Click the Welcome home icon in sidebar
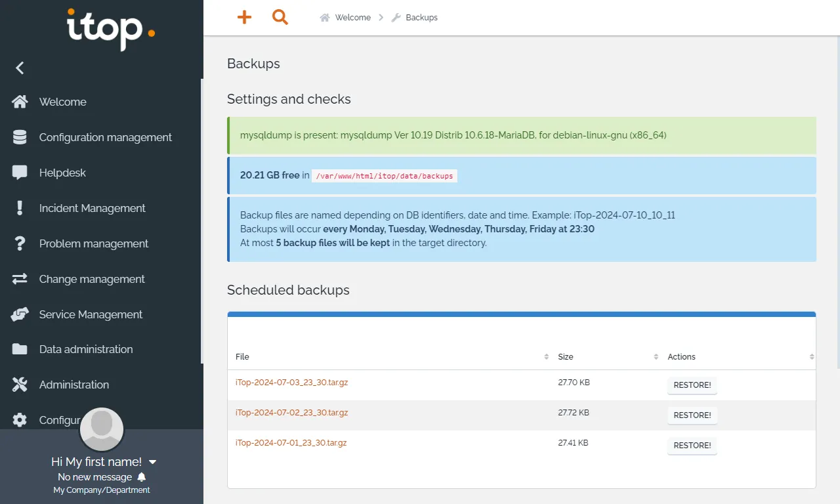Screen dimensions: 840x504 pos(20,102)
